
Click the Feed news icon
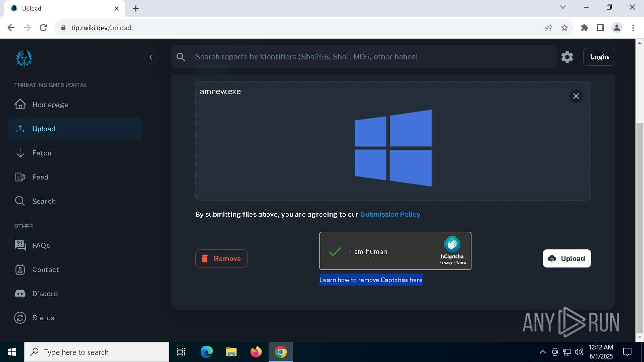pyautogui.click(x=20, y=177)
